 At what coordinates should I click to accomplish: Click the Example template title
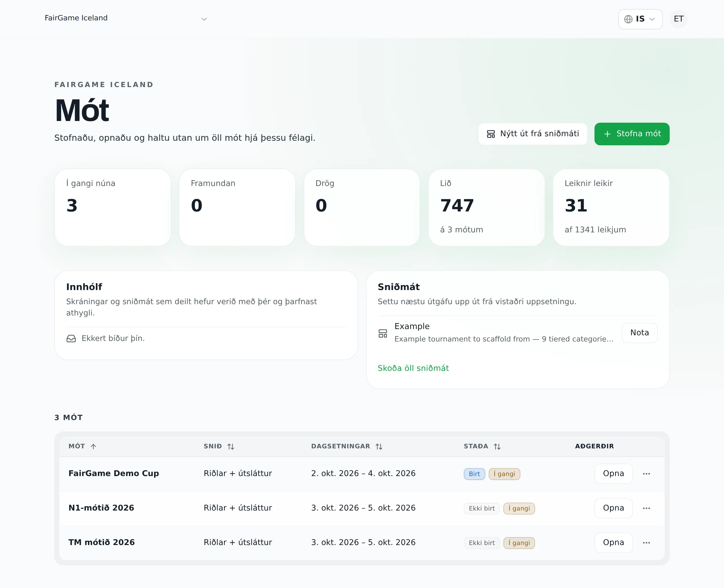coord(411,326)
